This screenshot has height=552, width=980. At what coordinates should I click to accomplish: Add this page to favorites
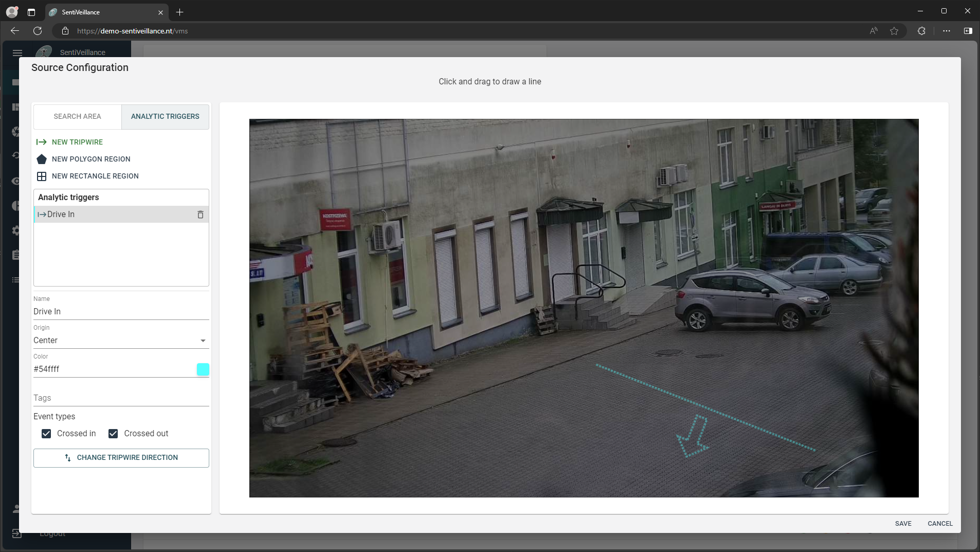coord(894,31)
